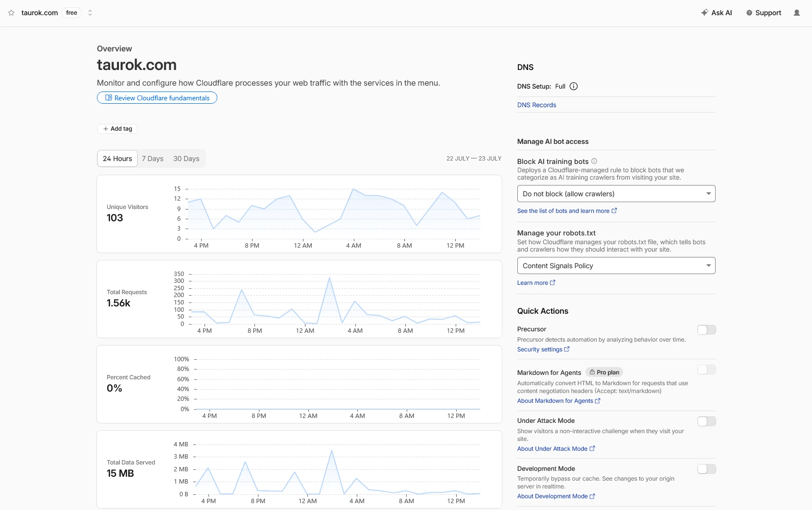812x510 pixels.
Task: Toggle the Development Mode switch
Action: click(x=707, y=469)
